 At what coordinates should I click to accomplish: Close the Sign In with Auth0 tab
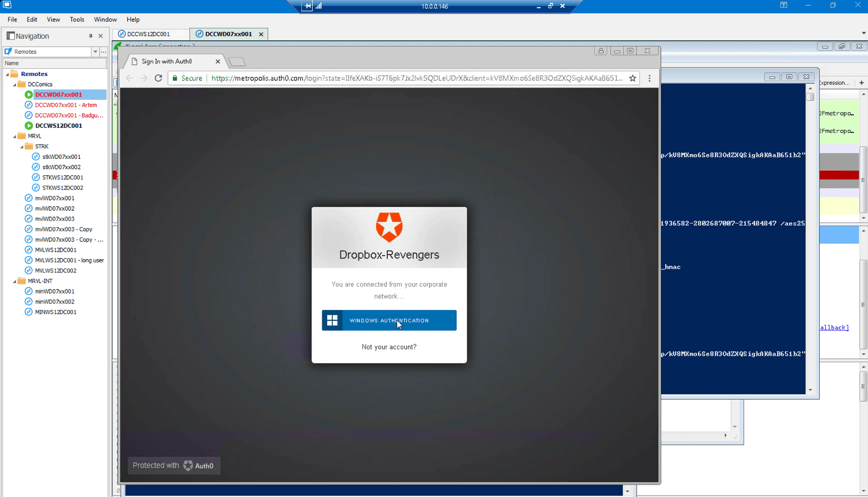click(218, 62)
